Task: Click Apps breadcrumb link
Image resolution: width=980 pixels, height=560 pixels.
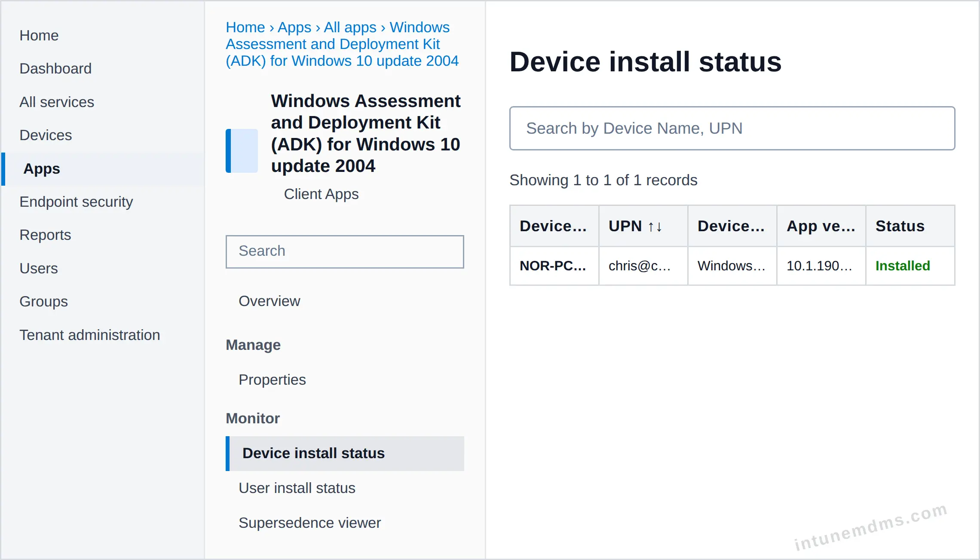Action: (294, 27)
